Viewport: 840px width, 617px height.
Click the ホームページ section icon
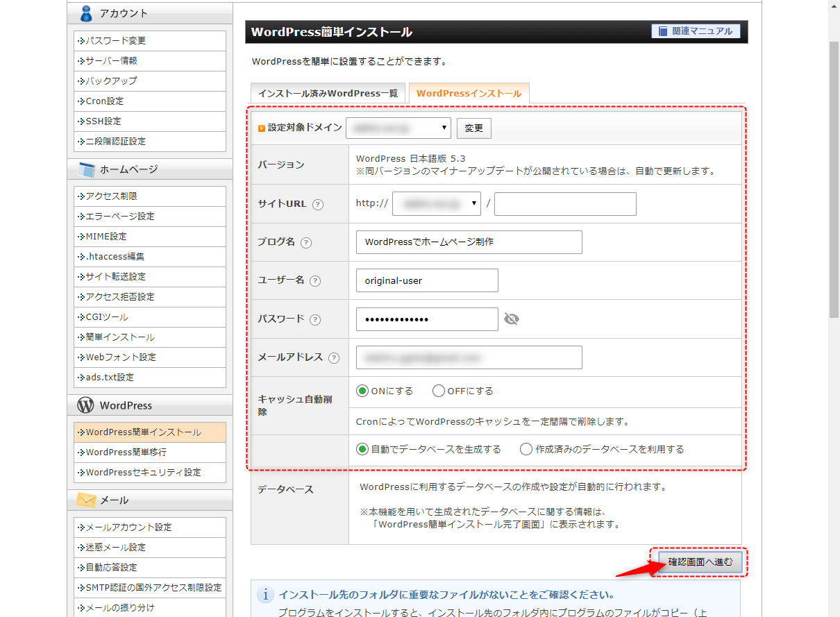pos(86,169)
